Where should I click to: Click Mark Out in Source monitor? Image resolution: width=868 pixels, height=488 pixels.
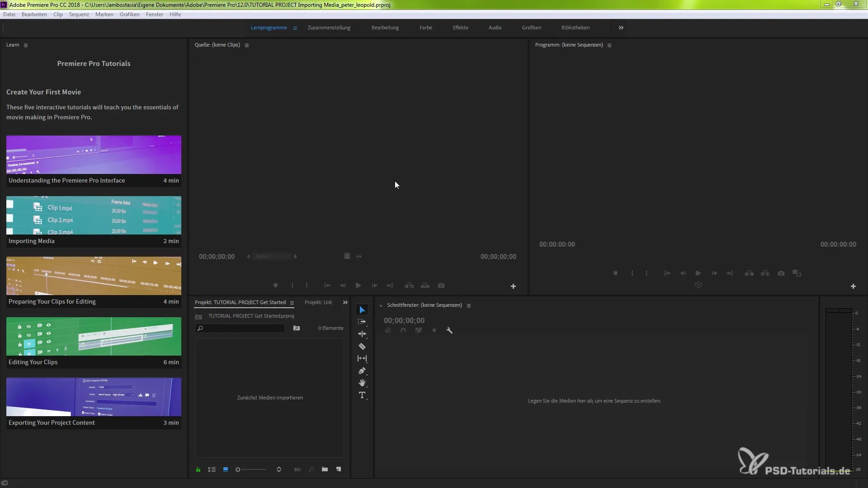pos(307,286)
